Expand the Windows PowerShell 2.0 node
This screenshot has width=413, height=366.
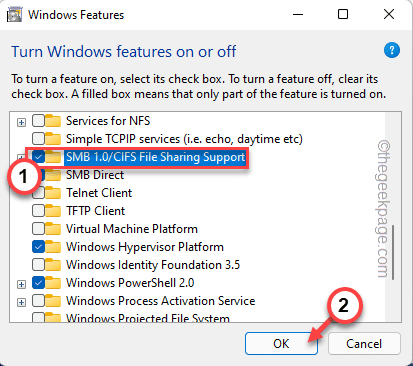tap(21, 284)
